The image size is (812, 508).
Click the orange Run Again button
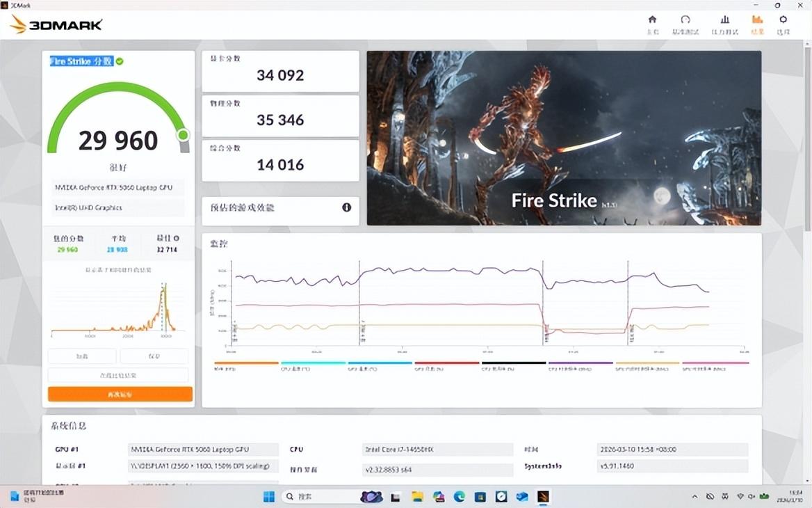coord(120,395)
